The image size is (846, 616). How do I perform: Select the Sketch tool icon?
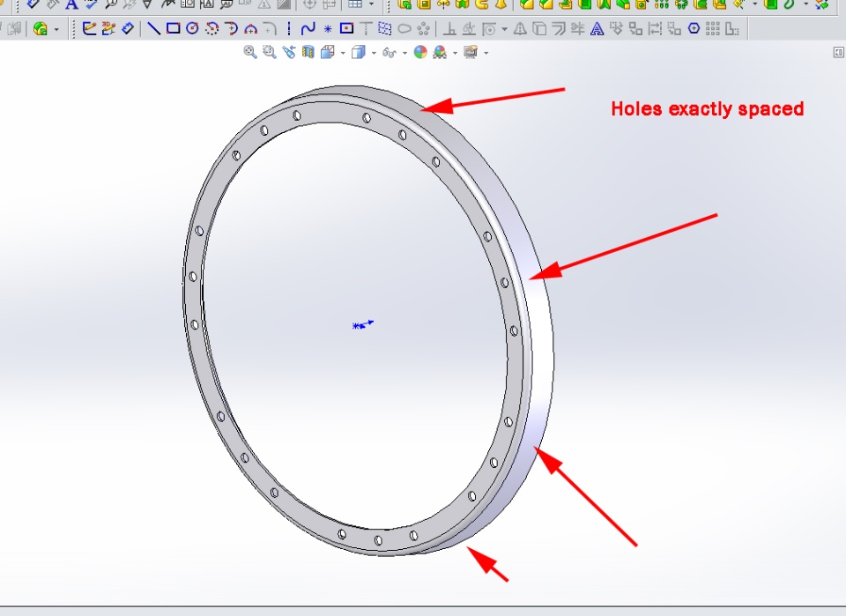tap(89, 28)
